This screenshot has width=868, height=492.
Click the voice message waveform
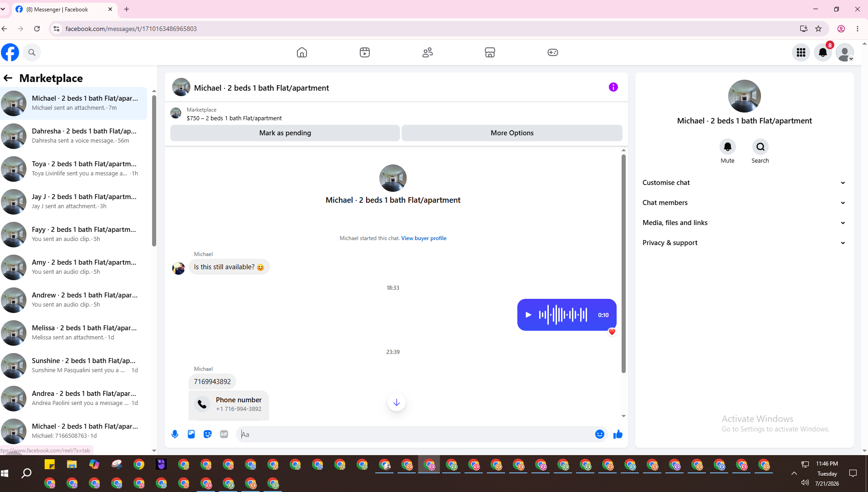563,315
